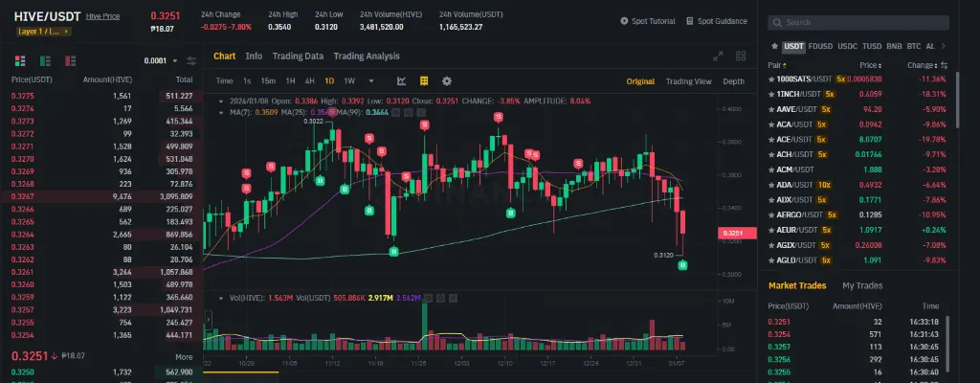Focus the pair Search field
Image resolution: width=980 pixels, height=383 pixels.
858,23
